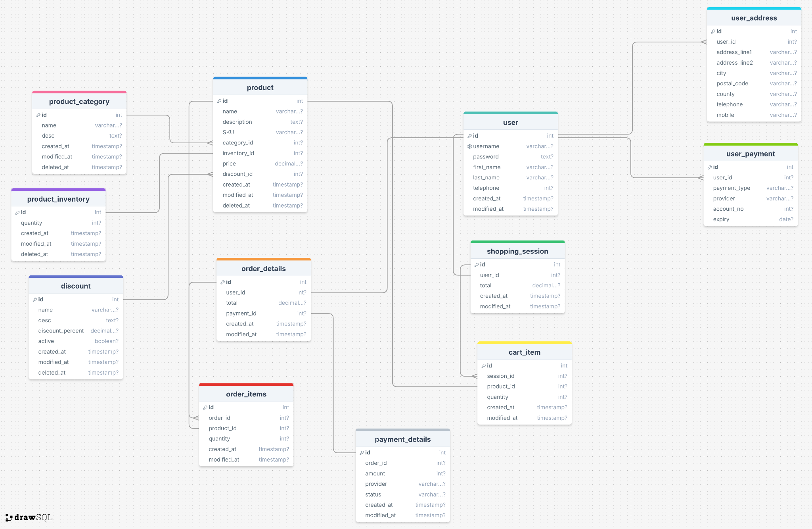The width and height of the screenshot is (812, 529).
Task: Select the shopping_session table header
Action: tap(517, 251)
